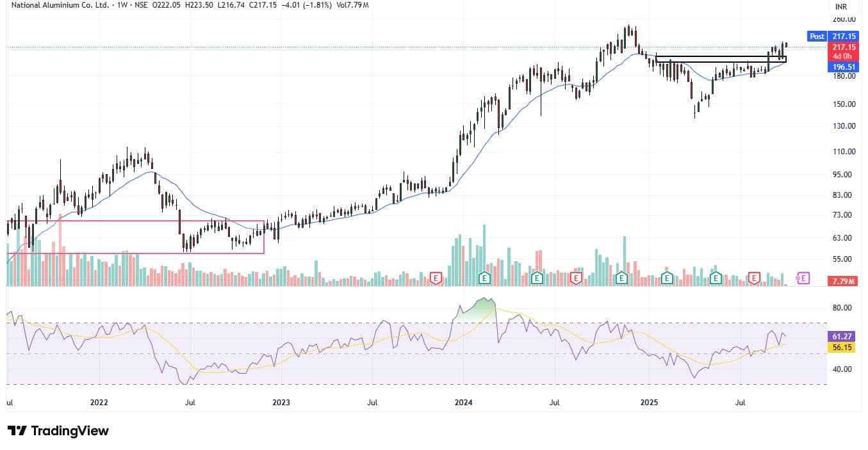Image resolution: width=868 pixels, height=450 pixels.
Task: Click the 2024 label on time axis
Action: coord(463,403)
